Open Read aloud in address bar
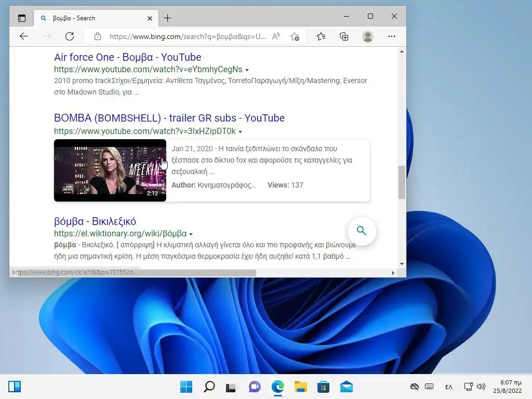532x399 pixels. [x=276, y=36]
